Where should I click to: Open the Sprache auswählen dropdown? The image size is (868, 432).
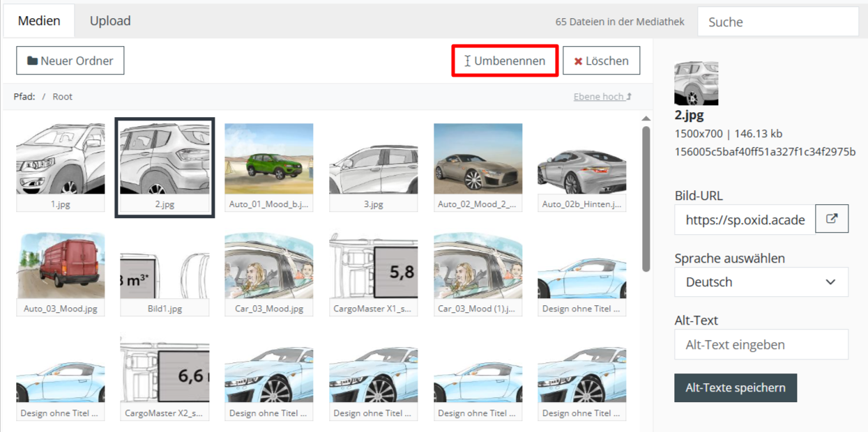click(761, 282)
